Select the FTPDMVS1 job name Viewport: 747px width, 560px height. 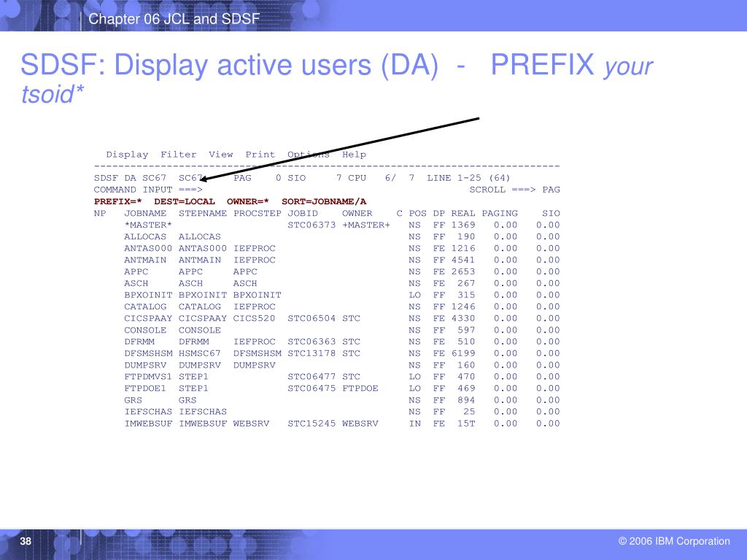click(148, 377)
